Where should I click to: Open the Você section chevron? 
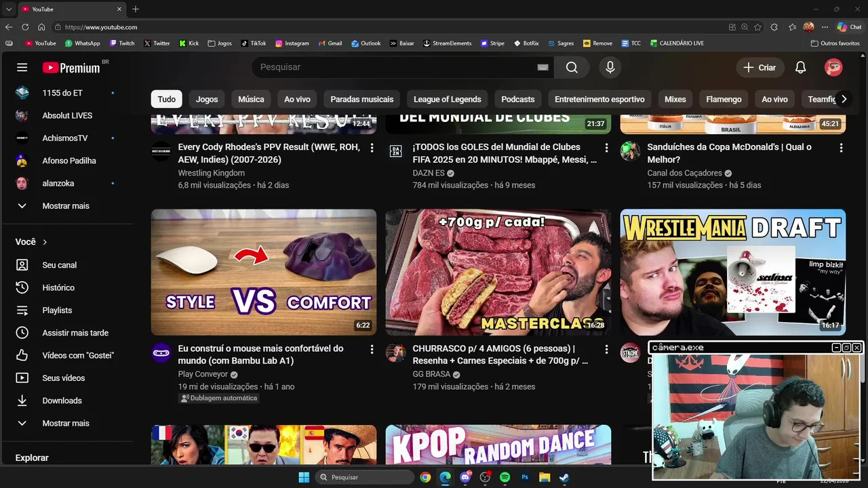pos(45,242)
